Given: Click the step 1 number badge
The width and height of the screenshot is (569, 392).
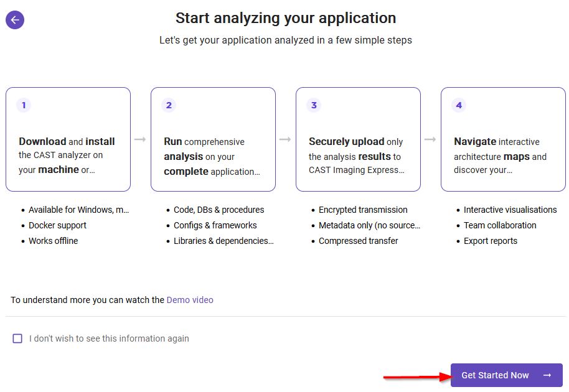Looking at the screenshot, I should (24, 105).
